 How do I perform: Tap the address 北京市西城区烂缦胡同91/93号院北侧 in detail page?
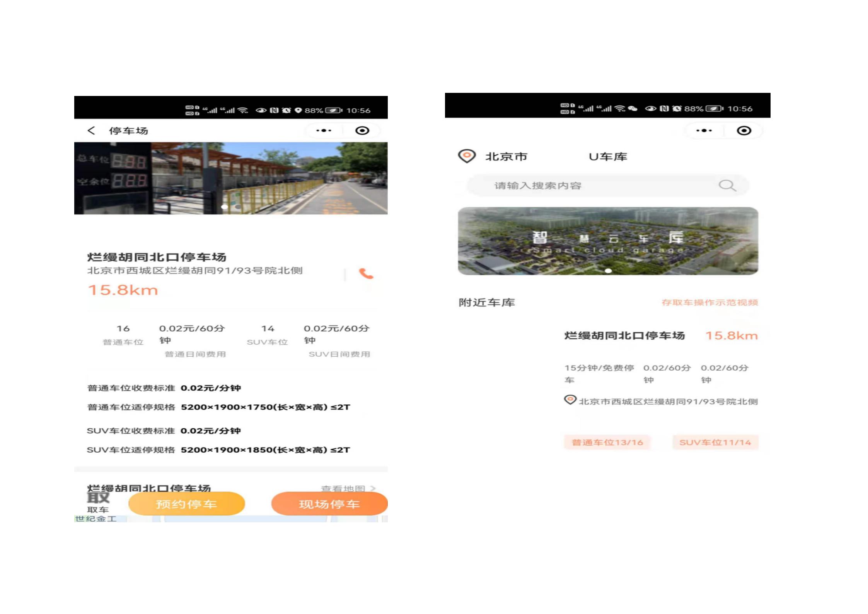[x=195, y=270]
